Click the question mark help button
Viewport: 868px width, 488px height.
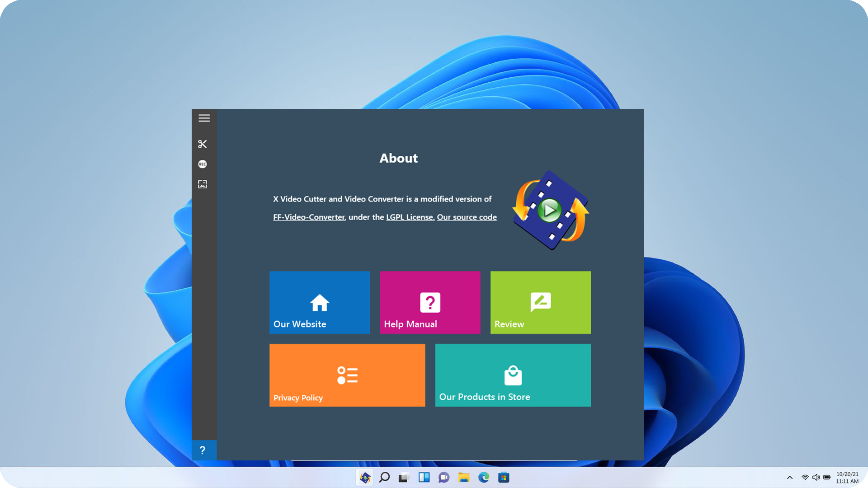coord(203,450)
